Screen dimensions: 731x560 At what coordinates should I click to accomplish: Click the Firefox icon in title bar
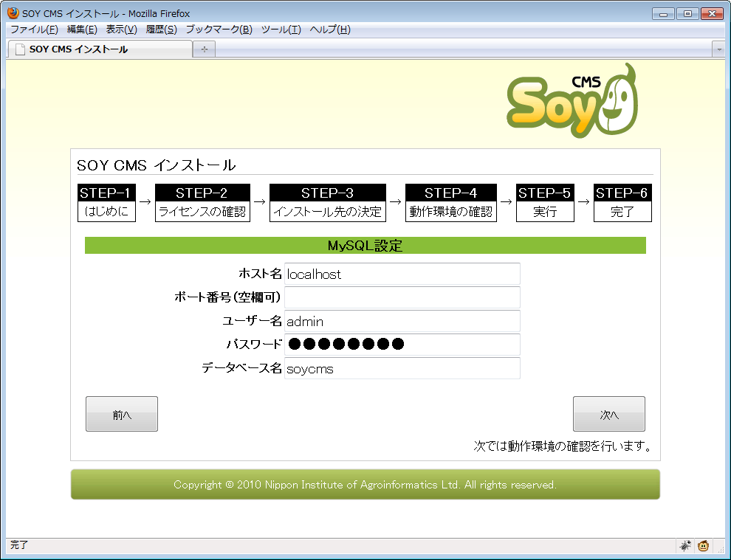[13, 13]
